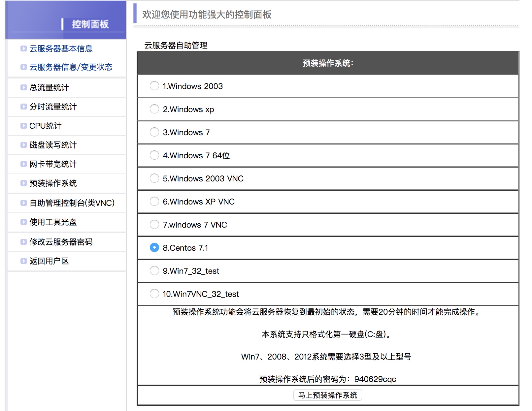Click the 马上预装操作系统 button
Viewport: 532px width, 411px height.
(328, 395)
